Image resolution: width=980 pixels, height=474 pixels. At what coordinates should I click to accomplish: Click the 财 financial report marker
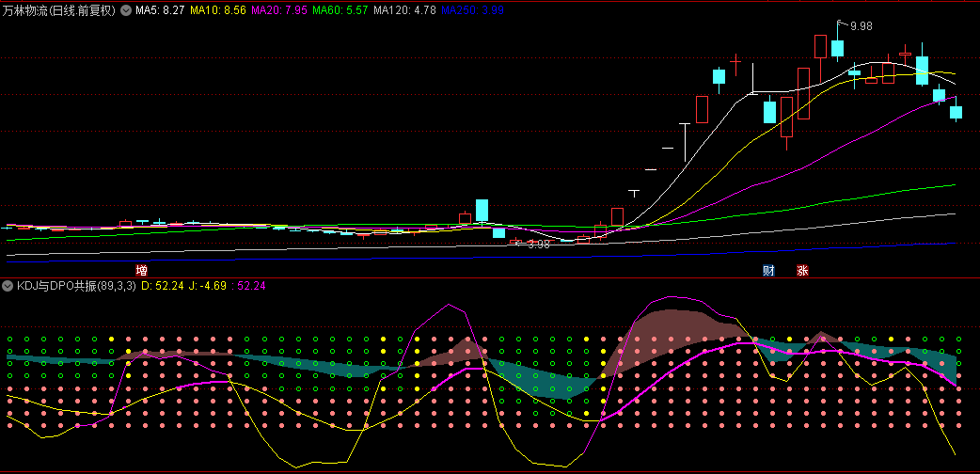pyautogui.click(x=769, y=271)
